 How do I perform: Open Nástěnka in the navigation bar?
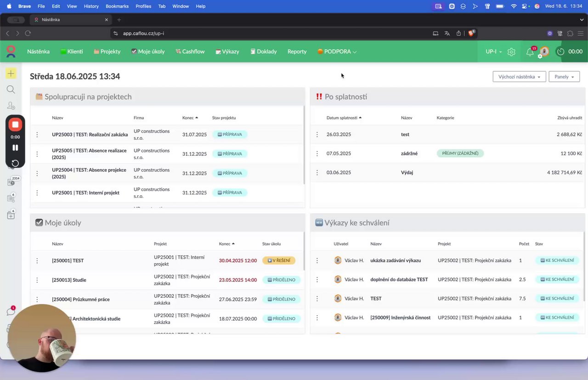click(x=38, y=51)
